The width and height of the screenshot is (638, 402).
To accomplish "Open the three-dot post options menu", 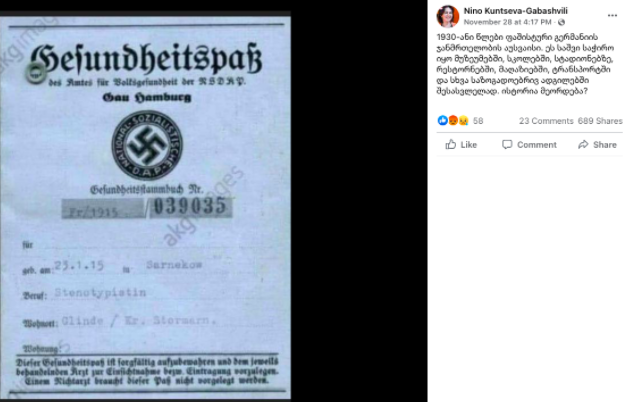I will point(612,15).
